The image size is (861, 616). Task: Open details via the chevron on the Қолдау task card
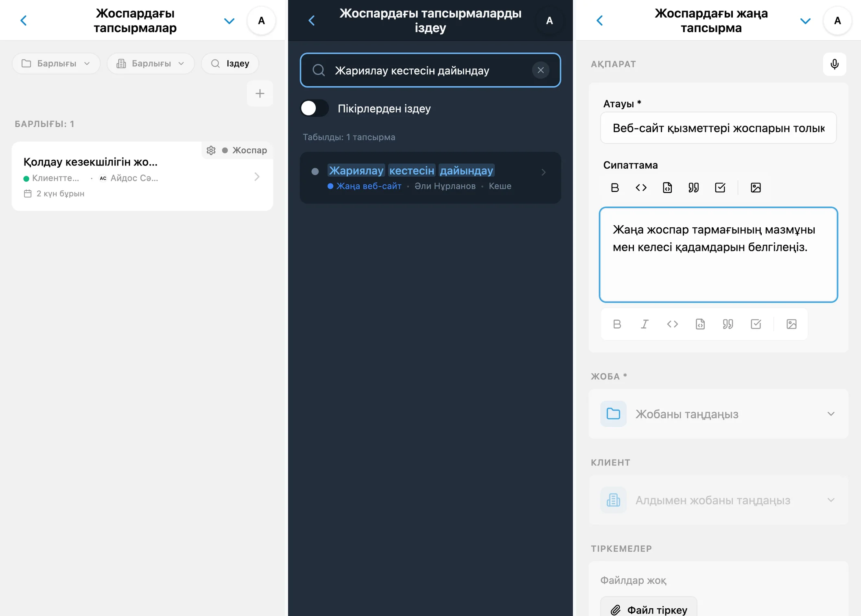(257, 176)
